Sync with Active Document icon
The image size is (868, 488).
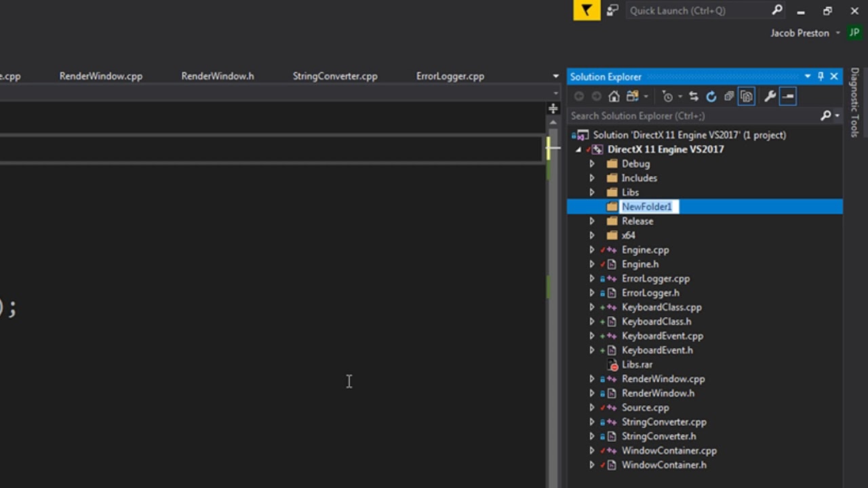click(x=693, y=96)
